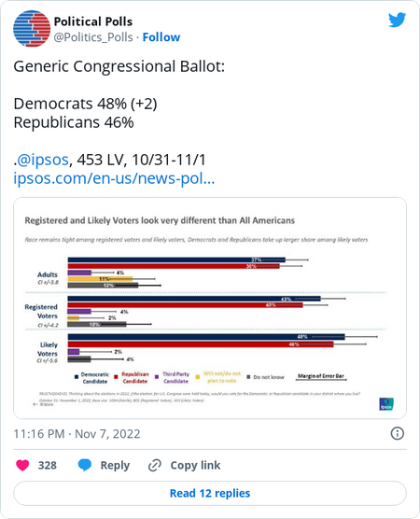Open the 11:16 PM Nov 7, 2022 timestamp
The image size is (420, 519).
[x=77, y=434]
